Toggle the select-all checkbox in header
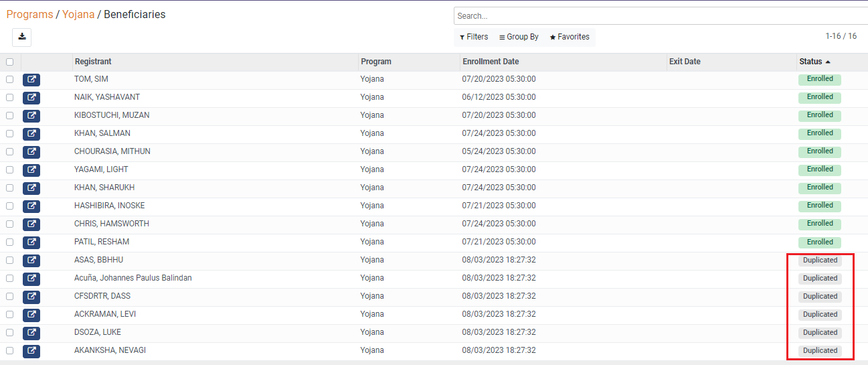The height and width of the screenshot is (365, 868). 9,62
